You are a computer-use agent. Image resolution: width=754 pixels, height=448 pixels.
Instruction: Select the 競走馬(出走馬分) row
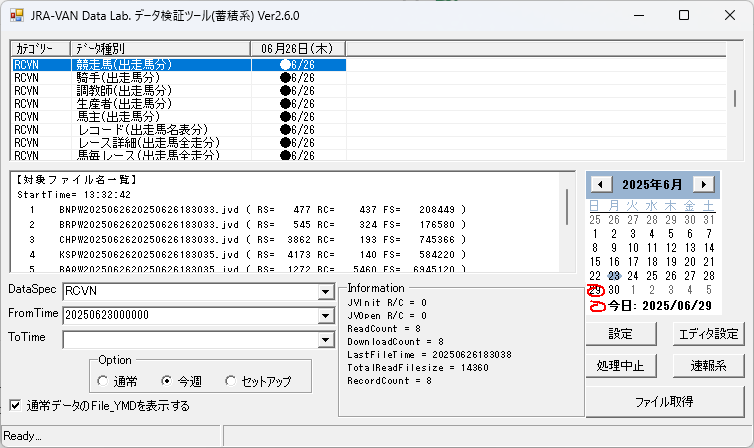coord(179,64)
